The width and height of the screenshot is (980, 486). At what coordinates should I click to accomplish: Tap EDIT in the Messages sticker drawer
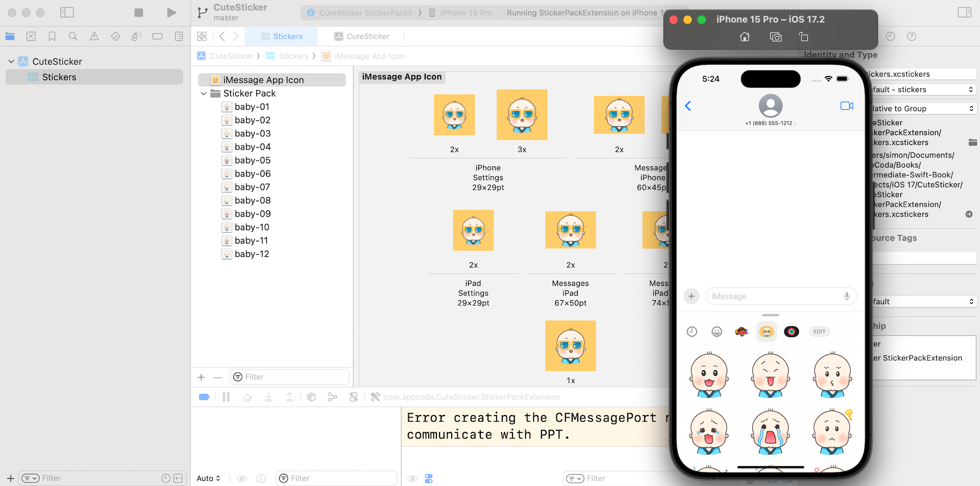819,331
